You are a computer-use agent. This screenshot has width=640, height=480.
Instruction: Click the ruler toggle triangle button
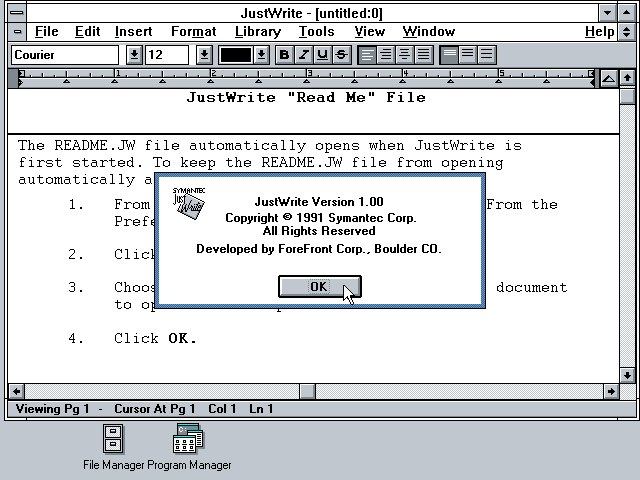[x=609, y=78]
